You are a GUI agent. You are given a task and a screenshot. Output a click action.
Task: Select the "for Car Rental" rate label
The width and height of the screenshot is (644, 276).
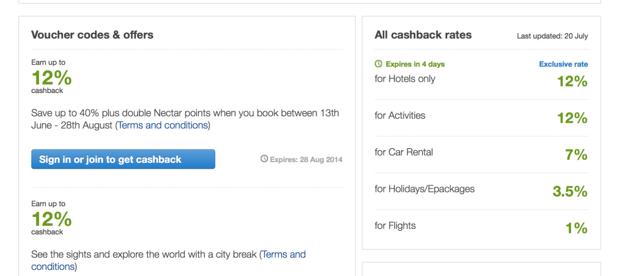point(403,152)
